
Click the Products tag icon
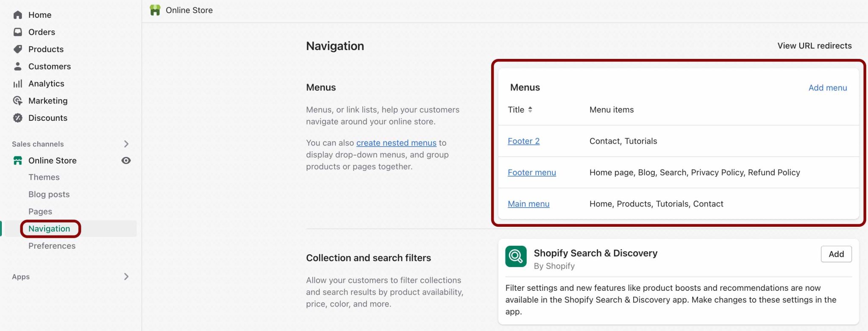click(17, 49)
